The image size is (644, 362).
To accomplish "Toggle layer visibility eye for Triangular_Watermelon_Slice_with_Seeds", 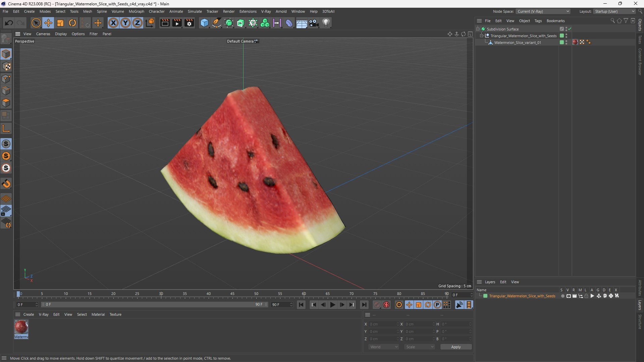I will click(569, 296).
